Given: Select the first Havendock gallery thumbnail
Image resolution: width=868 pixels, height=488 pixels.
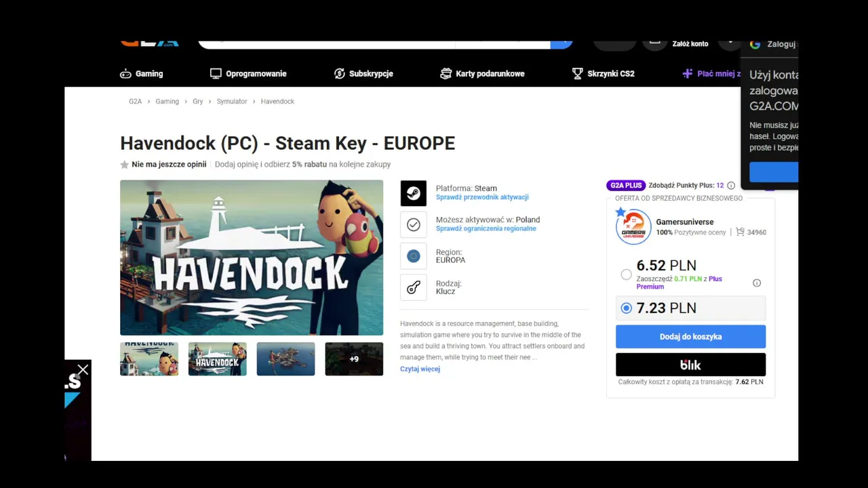Looking at the screenshot, I should pyautogui.click(x=149, y=359).
